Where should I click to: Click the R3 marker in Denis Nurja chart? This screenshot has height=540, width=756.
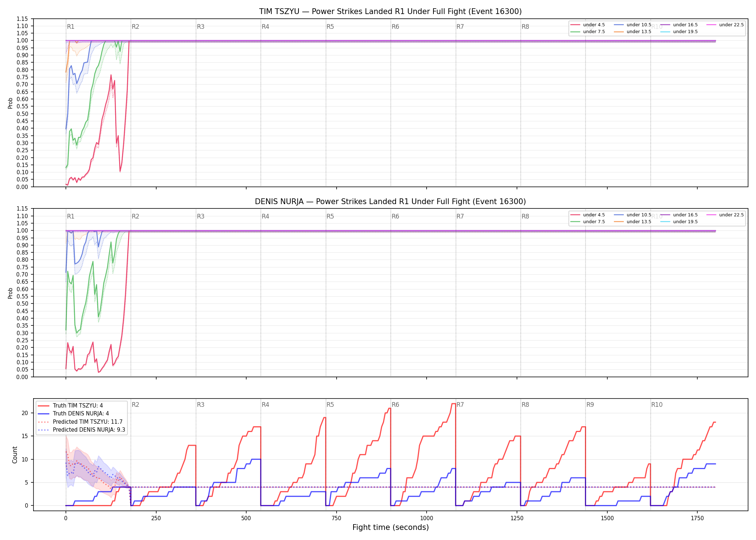coord(201,216)
